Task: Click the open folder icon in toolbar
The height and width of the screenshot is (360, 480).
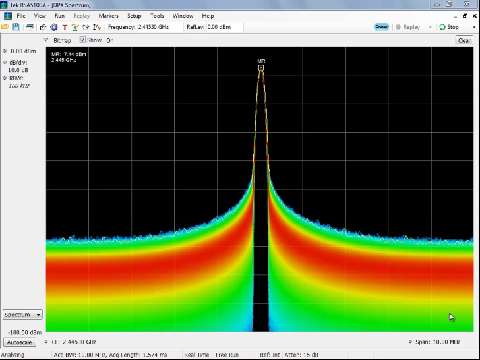Action: click(5, 27)
